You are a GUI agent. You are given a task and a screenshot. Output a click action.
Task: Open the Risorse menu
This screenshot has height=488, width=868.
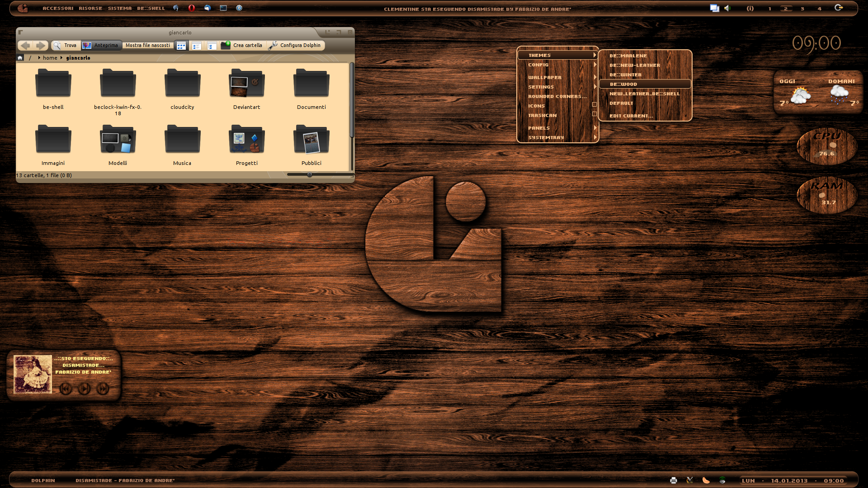point(90,9)
